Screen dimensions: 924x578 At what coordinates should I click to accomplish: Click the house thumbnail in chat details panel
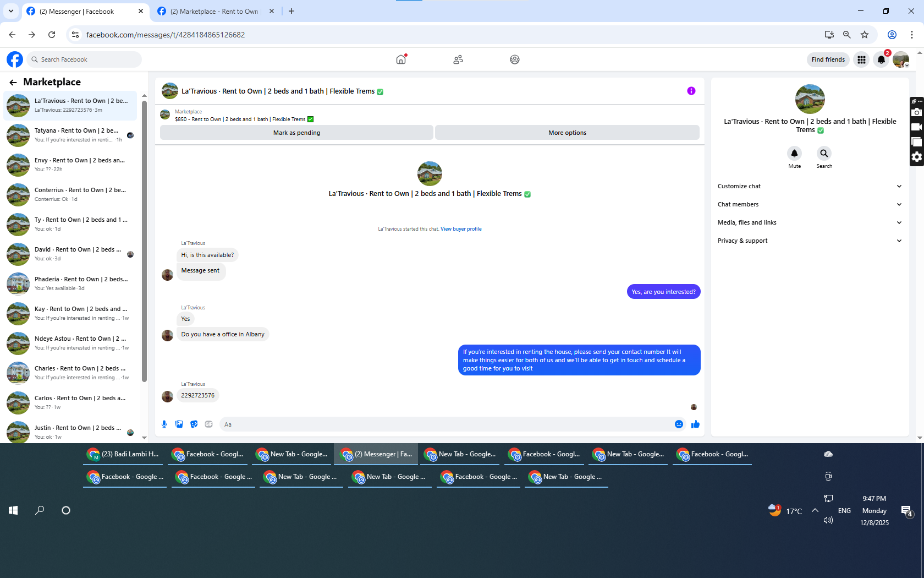point(810,99)
